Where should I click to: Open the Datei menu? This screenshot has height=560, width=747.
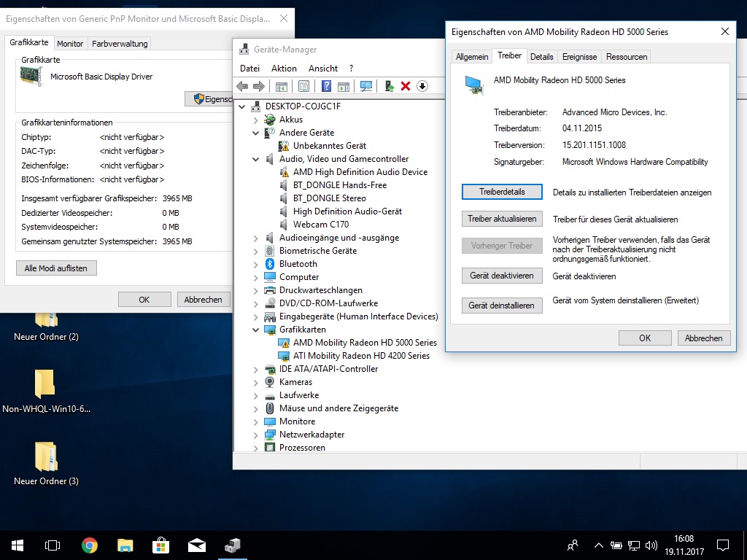tap(249, 69)
